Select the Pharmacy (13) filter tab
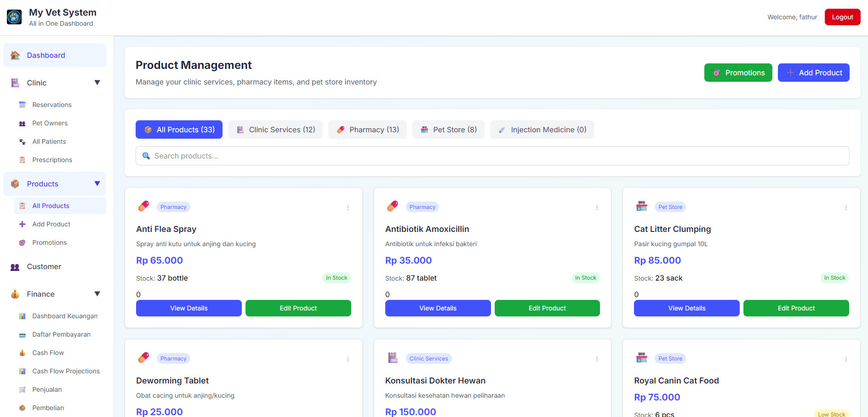 tap(367, 130)
